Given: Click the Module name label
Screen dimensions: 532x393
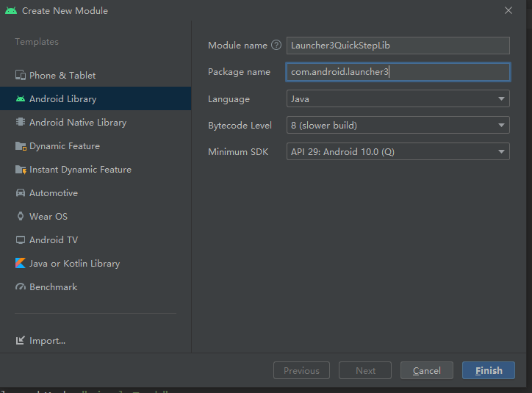Looking at the screenshot, I should 237,45.
